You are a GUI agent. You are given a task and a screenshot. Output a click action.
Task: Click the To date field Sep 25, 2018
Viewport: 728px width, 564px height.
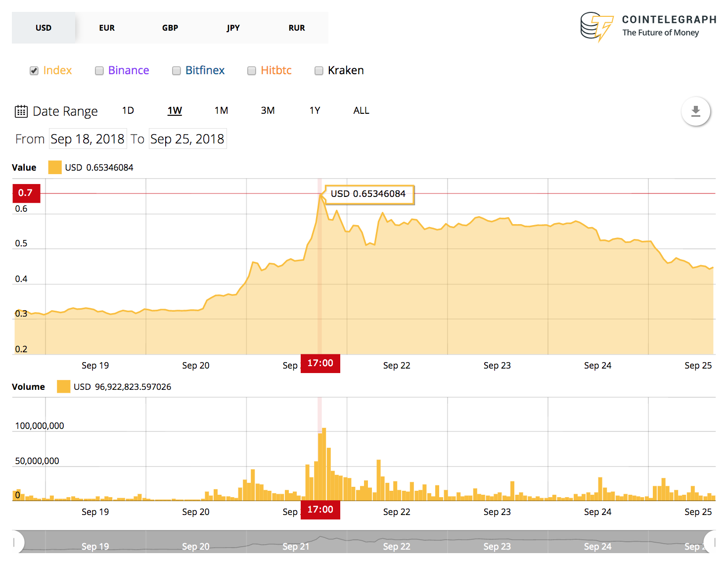(x=187, y=139)
